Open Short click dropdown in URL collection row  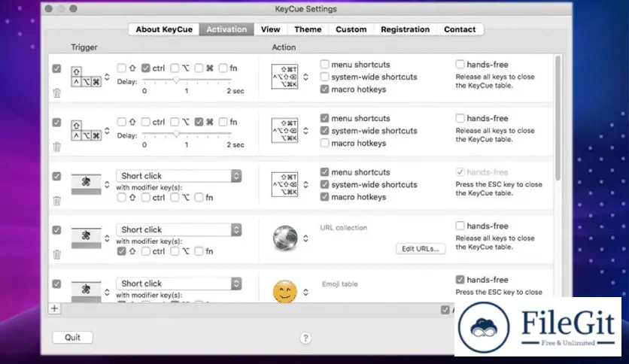(x=179, y=229)
